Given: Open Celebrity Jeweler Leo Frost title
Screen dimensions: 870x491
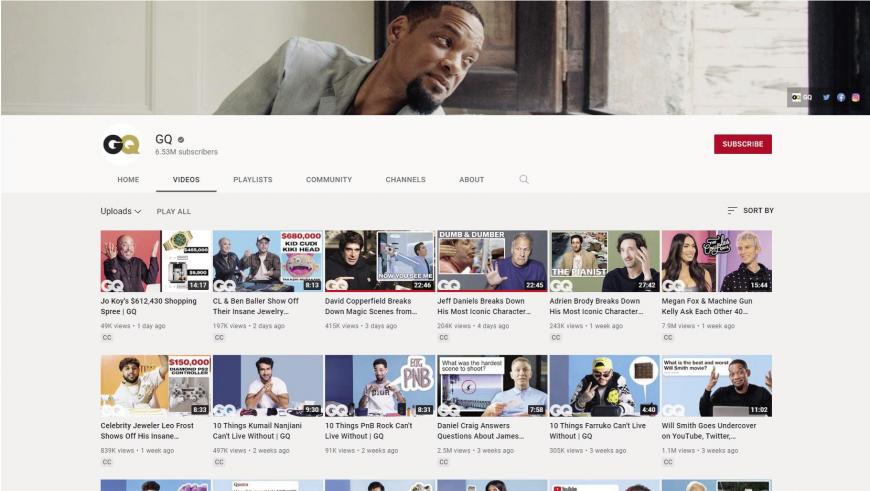Looking at the screenshot, I should [x=147, y=431].
